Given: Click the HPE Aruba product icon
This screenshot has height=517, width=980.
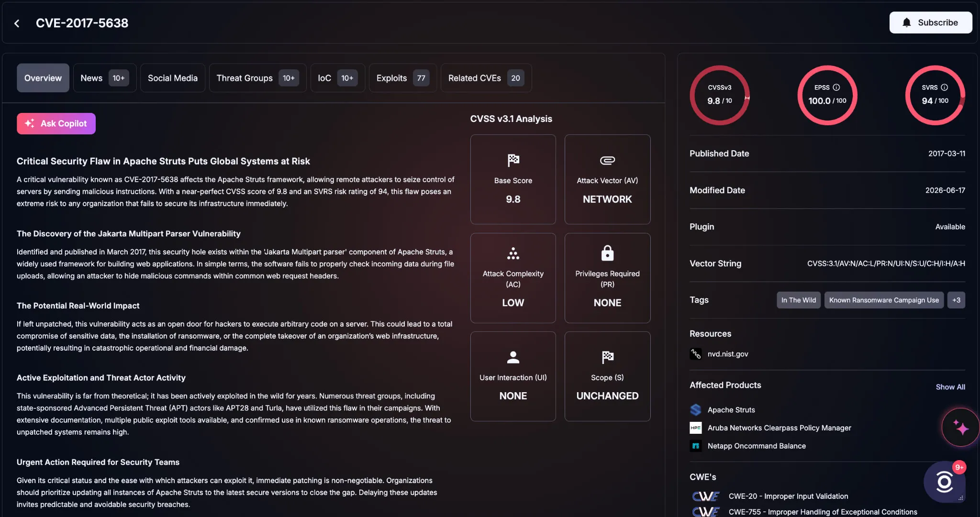Looking at the screenshot, I should click(x=696, y=428).
